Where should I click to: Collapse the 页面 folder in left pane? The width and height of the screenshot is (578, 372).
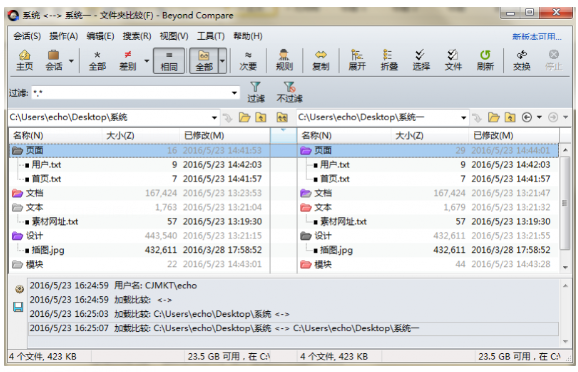click(x=17, y=150)
